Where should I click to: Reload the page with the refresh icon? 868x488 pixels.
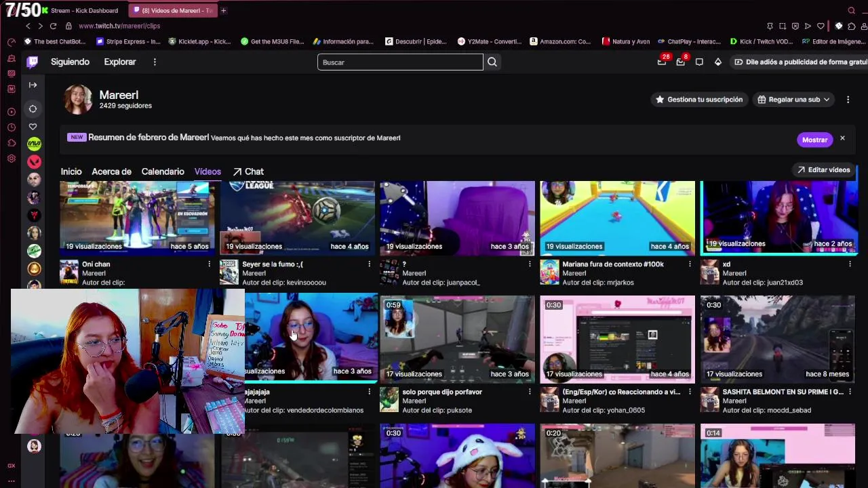53,26
